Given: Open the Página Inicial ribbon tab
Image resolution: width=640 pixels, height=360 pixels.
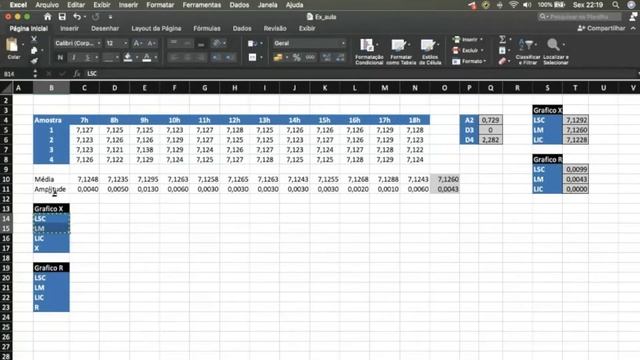Looking at the screenshot, I should (29, 29).
